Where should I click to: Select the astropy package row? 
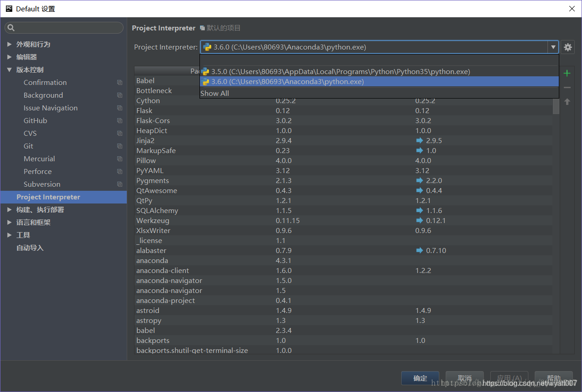(343, 321)
